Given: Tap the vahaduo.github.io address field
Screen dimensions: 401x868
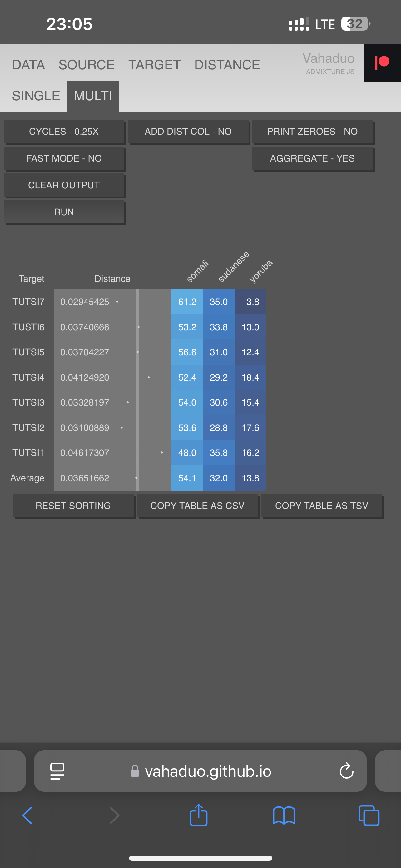Looking at the screenshot, I should (x=200, y=771).
